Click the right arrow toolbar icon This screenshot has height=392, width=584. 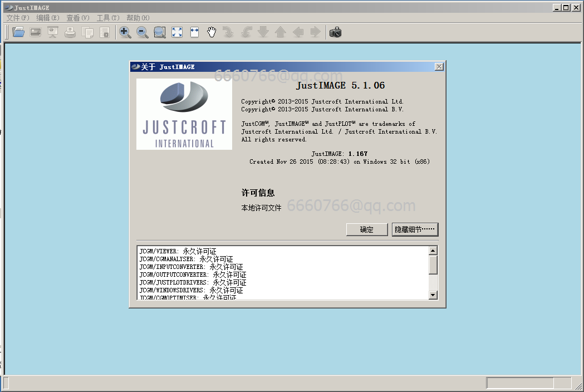pos(315,32)
